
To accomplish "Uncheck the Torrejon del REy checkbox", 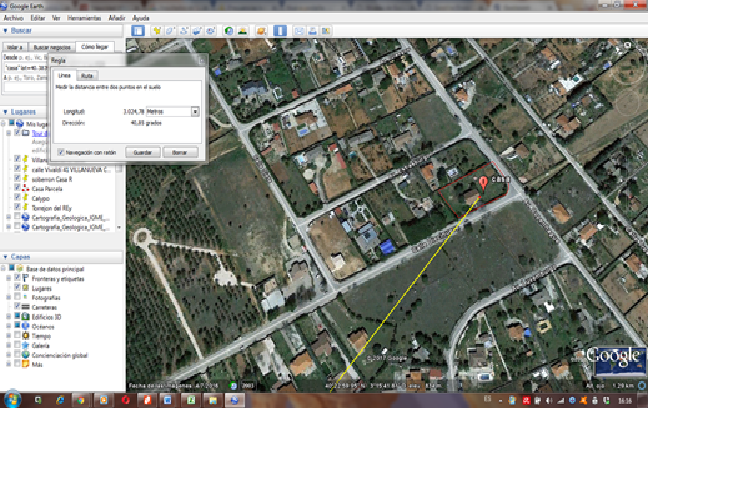I will [17, 207].
